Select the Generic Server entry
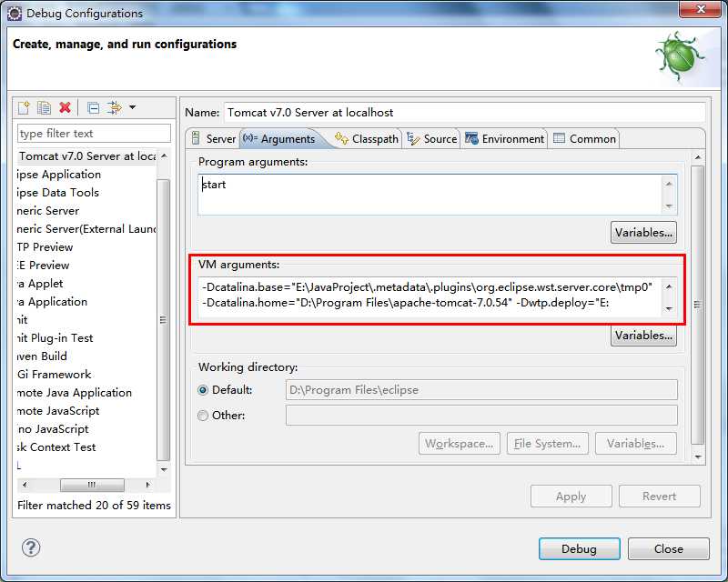Image resolution: width=728 pixels, height=582 pixels. point(48,211)
